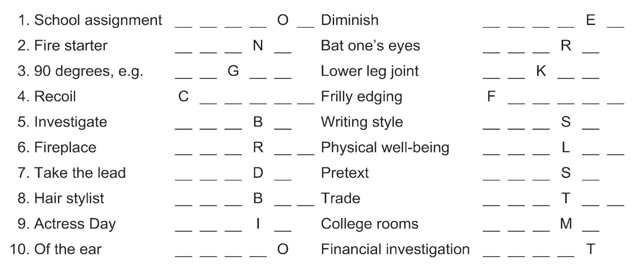The width and height of the screenshot is (644, 267).
Task: Click the 'Actress Day' clue text
Action: point(75,224)
